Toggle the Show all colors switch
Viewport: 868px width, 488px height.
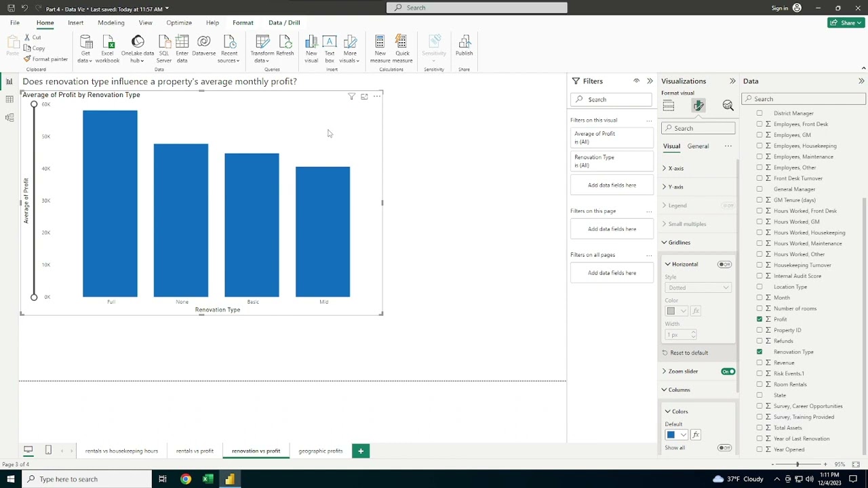[724, 448]
